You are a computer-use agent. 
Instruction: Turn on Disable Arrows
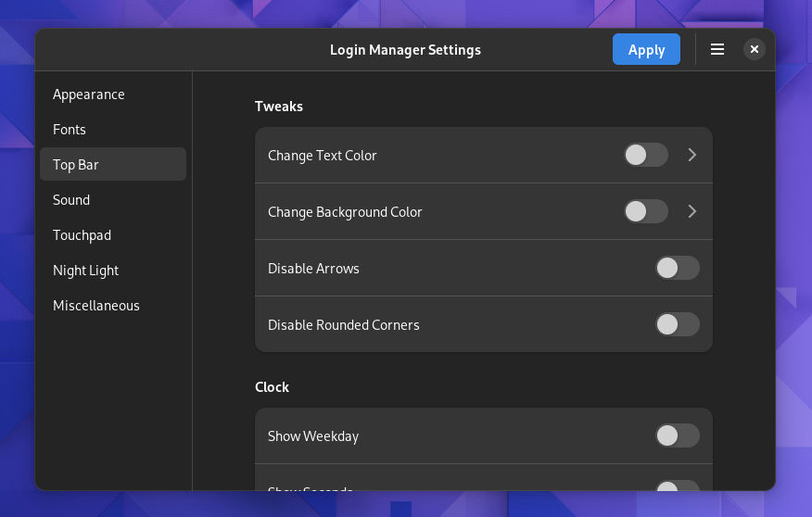(677, 269)
